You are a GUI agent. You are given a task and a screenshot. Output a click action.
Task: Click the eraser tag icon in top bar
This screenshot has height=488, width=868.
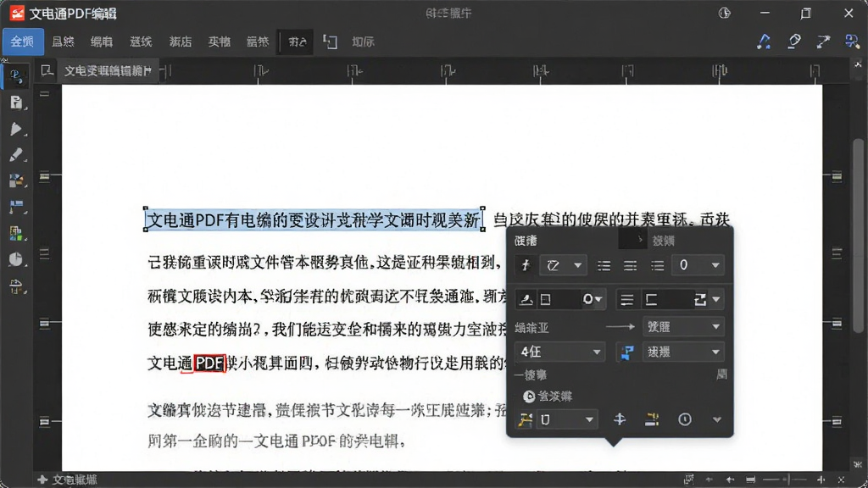pos(794,42)
